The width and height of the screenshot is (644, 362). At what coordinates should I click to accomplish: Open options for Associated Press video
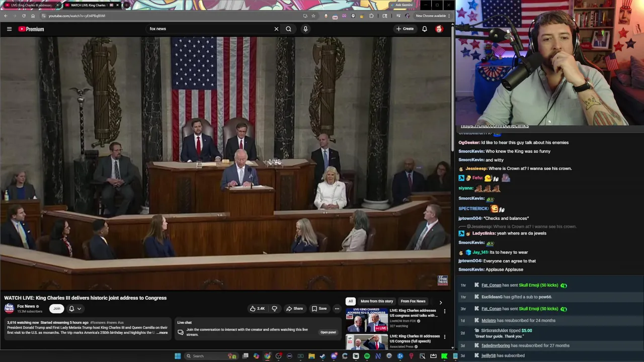[x=444, y=337]
